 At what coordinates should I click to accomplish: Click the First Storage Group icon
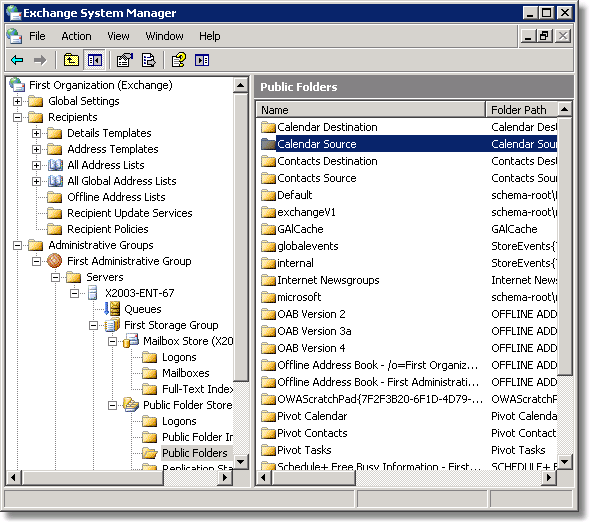[x=112, y=325]
